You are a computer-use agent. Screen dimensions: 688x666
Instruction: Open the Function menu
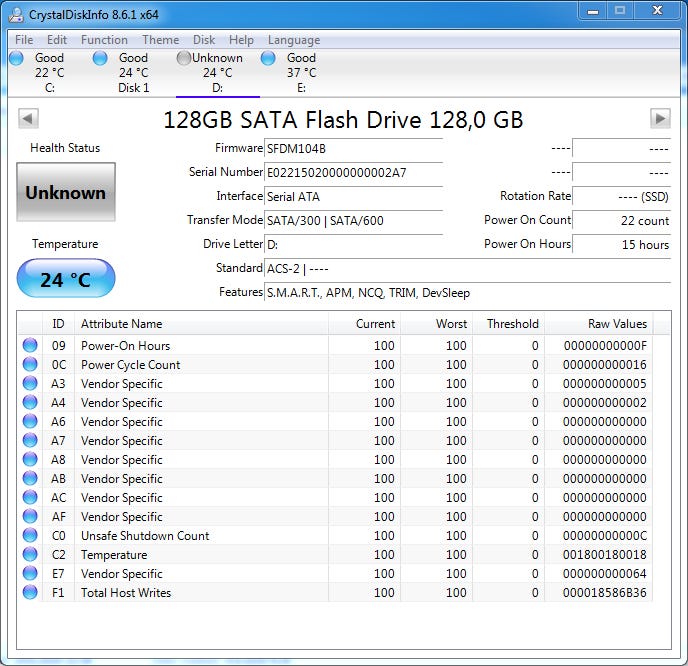tap(104, 40)
